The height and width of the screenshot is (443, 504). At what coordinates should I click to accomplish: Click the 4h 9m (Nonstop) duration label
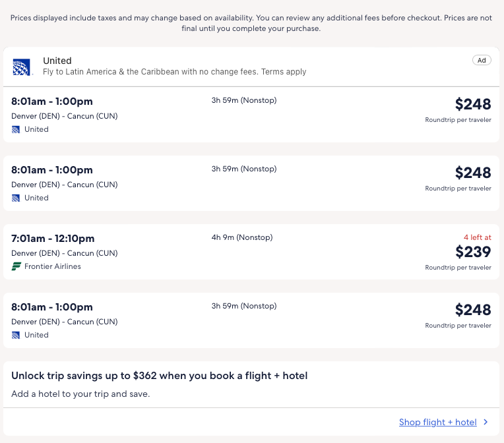(x=241, y=237)
